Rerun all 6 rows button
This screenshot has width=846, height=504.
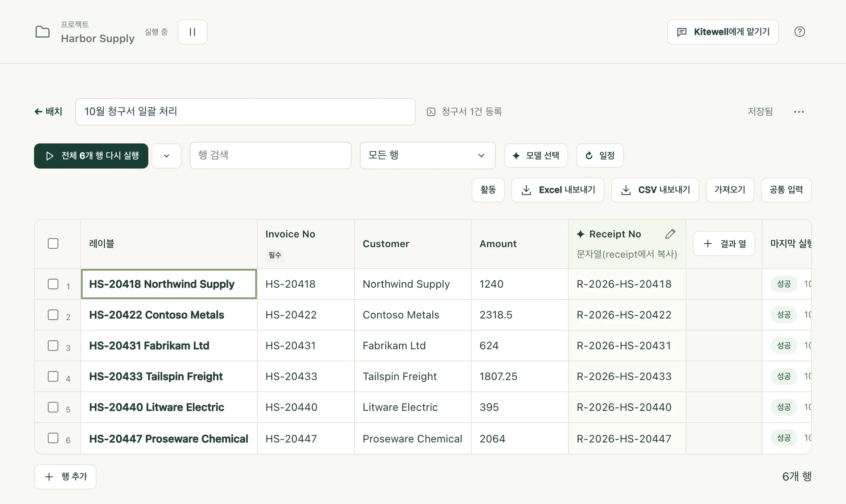pos(91,156)
